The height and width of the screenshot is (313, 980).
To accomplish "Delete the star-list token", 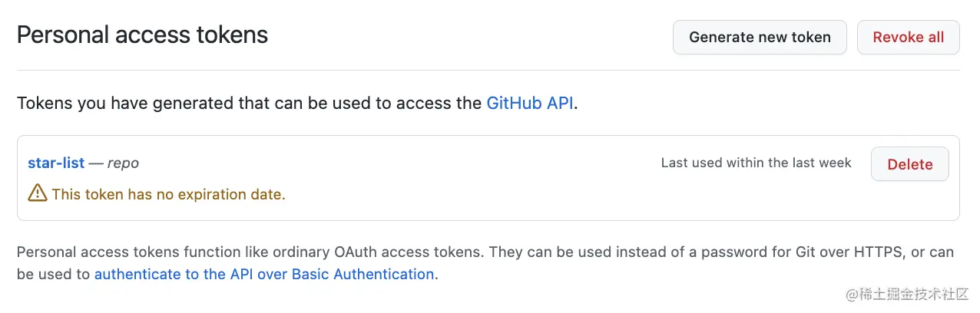I will click(x=909, y=164).
